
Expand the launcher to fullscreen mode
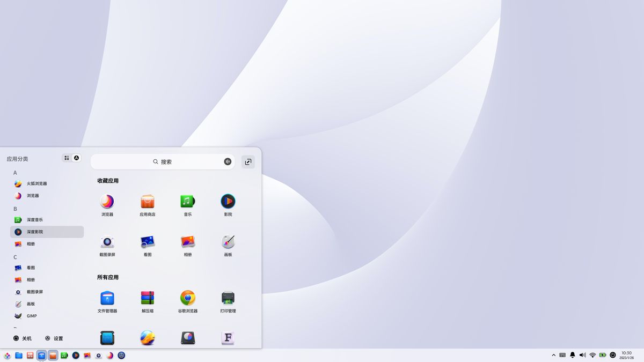(x=248, y=161)
